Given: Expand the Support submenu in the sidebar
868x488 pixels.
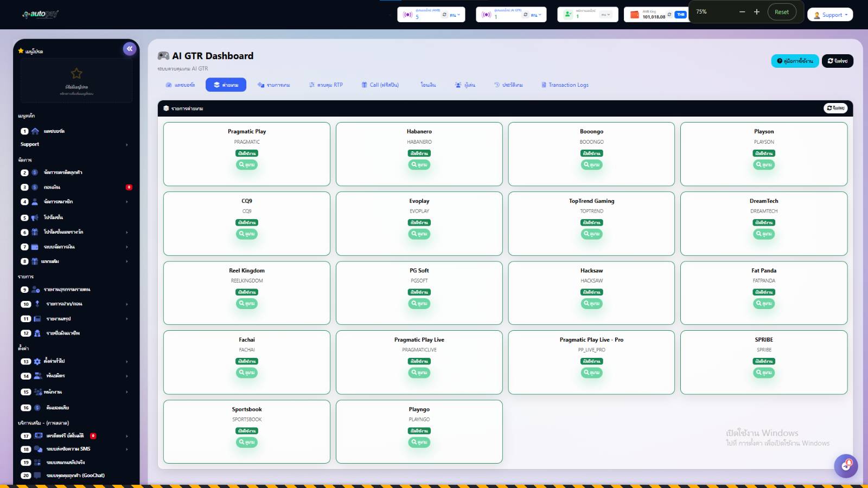Looking at the screenshot, I should (127, 145).
